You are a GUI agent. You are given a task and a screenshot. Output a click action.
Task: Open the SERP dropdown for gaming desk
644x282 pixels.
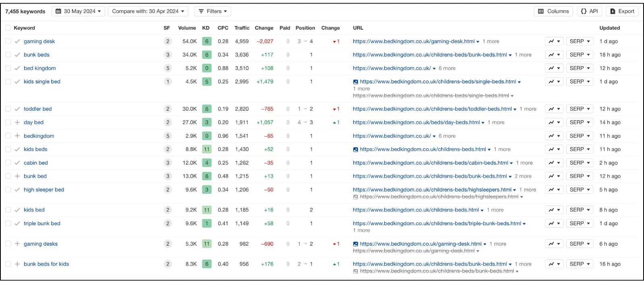[x=580, y=41]
